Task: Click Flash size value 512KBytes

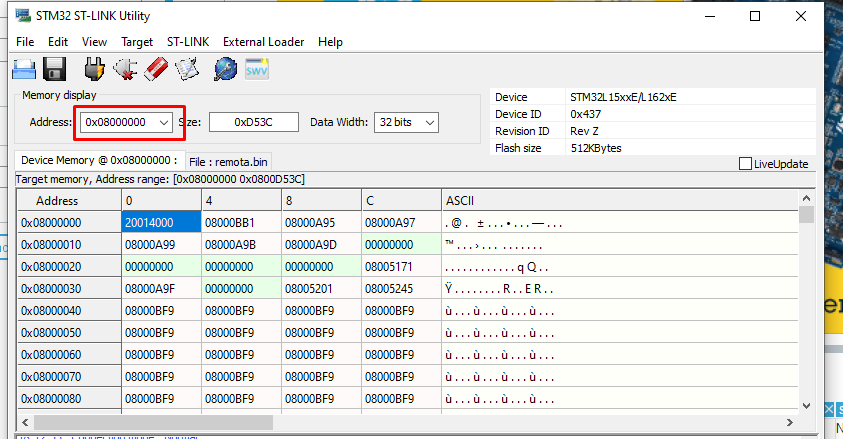Action: [x=596, y=148]
